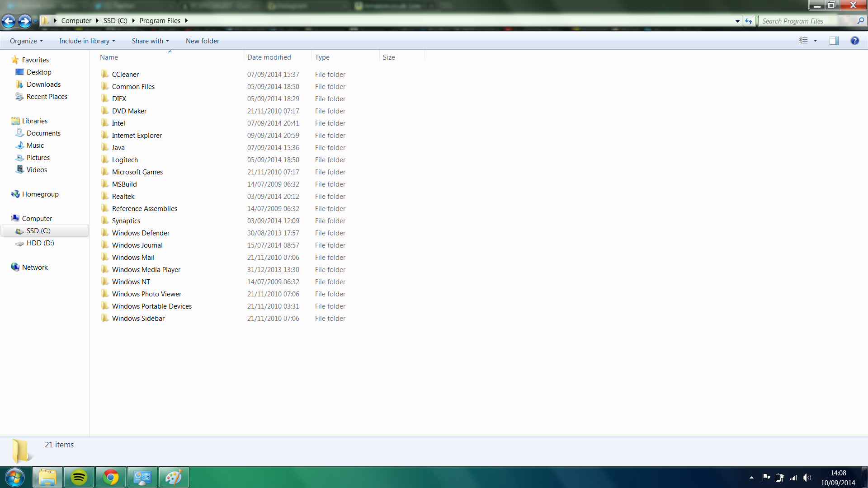This screenshot has width=868, height=488.
Task: Open Google Chrome from the taskbar
Action: [111, 477]
